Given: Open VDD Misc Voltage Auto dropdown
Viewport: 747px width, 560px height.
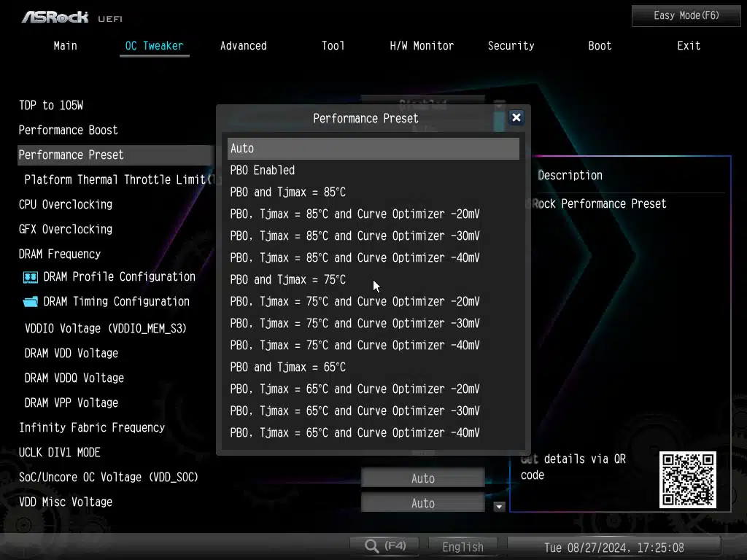Looking at the screenshot, I should point(422,503).
